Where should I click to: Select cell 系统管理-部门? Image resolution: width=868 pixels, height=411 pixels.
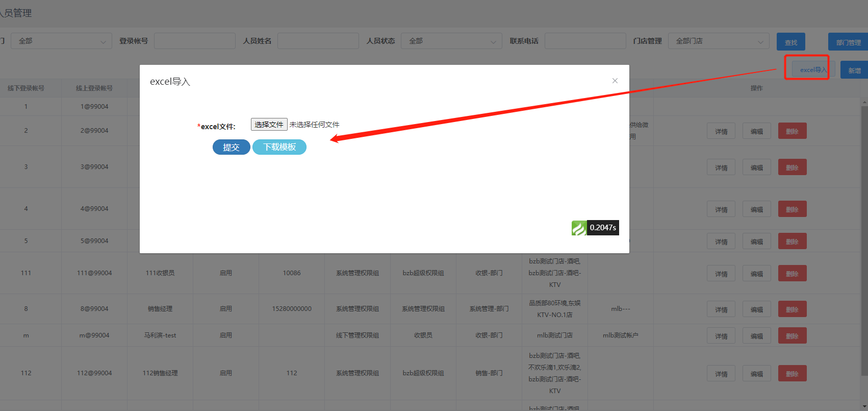(489, 309)
